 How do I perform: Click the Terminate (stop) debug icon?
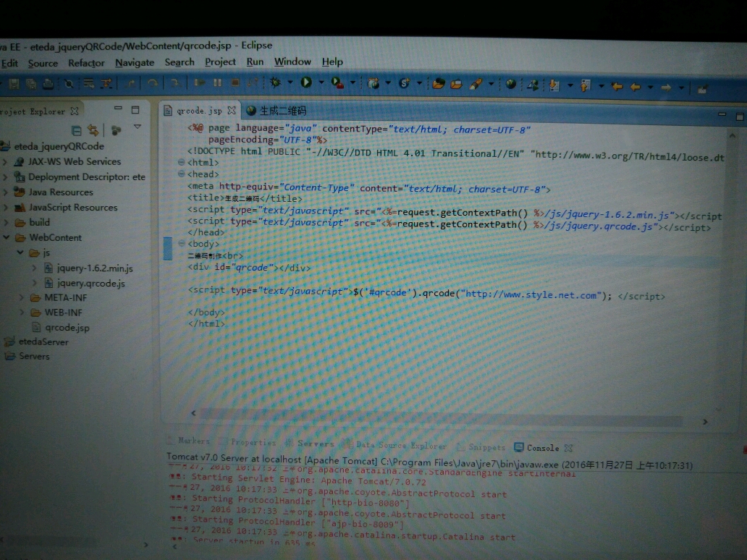[235, 83]
